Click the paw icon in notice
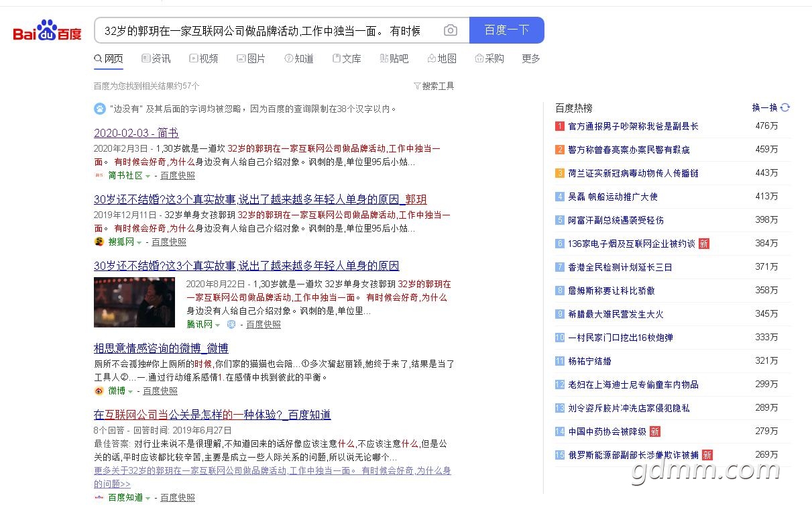The image size is (812, 512). click(x=99, y=108)
